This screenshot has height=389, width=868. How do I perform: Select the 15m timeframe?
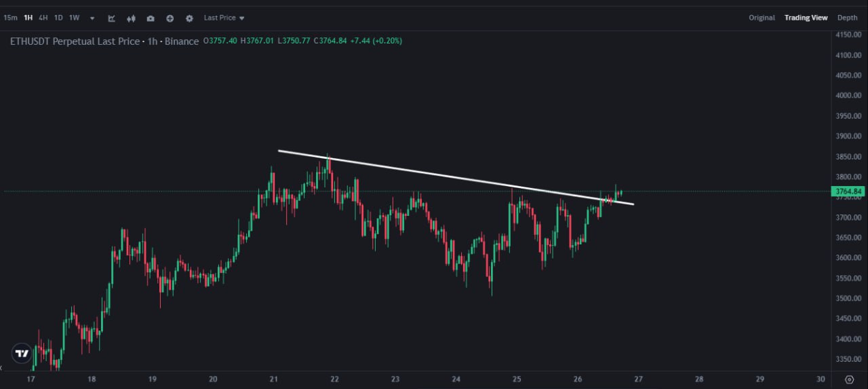10,18
